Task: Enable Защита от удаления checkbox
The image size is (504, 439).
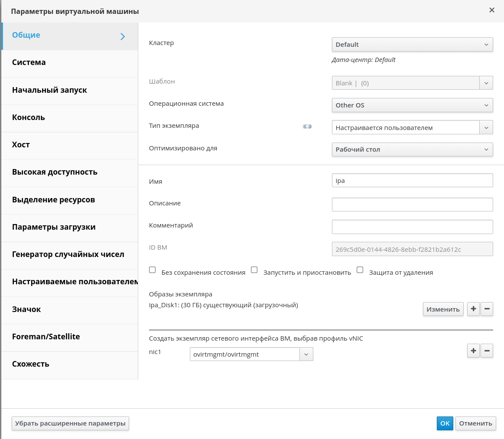Action: coord(360,270)
